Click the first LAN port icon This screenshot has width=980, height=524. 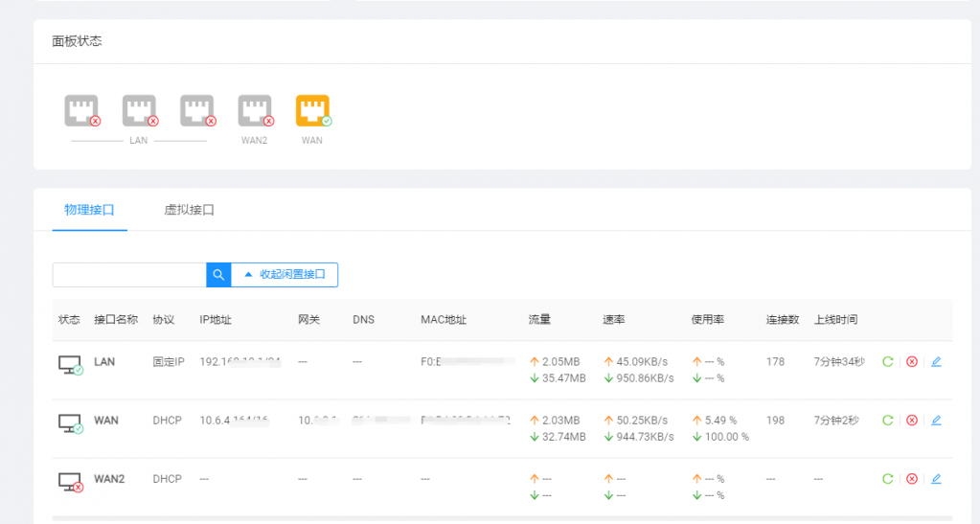coord(81,110)
